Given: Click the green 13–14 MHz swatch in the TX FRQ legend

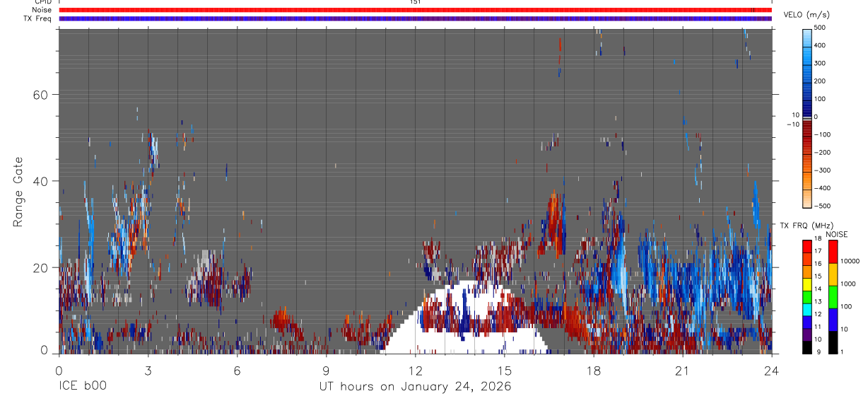Looking at the screenshot, I should point(807,296).
